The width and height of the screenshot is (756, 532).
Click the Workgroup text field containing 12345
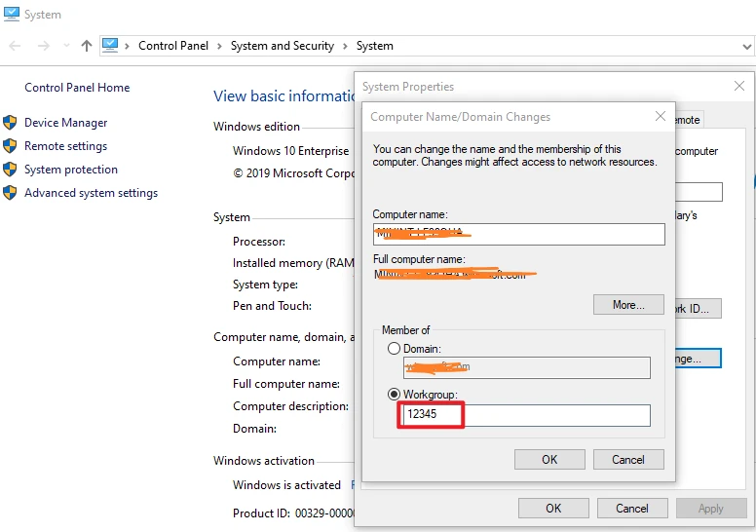tap(526, 416)
